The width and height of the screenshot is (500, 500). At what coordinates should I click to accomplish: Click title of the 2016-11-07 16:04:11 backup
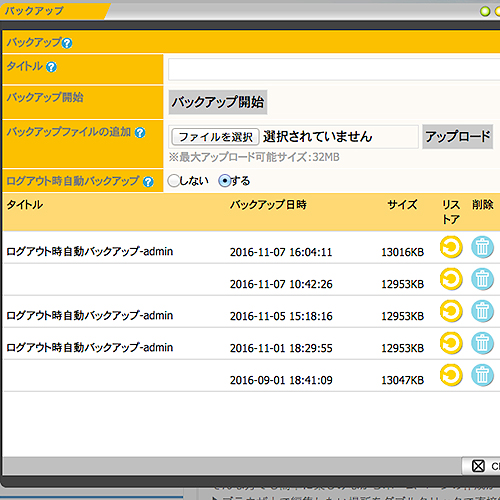click(x=90, y=251)
